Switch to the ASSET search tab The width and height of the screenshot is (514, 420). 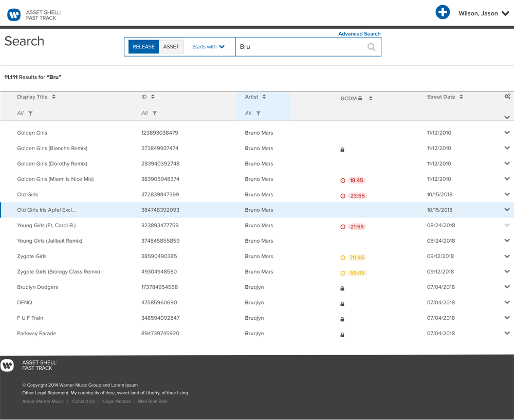click(171, 46)
